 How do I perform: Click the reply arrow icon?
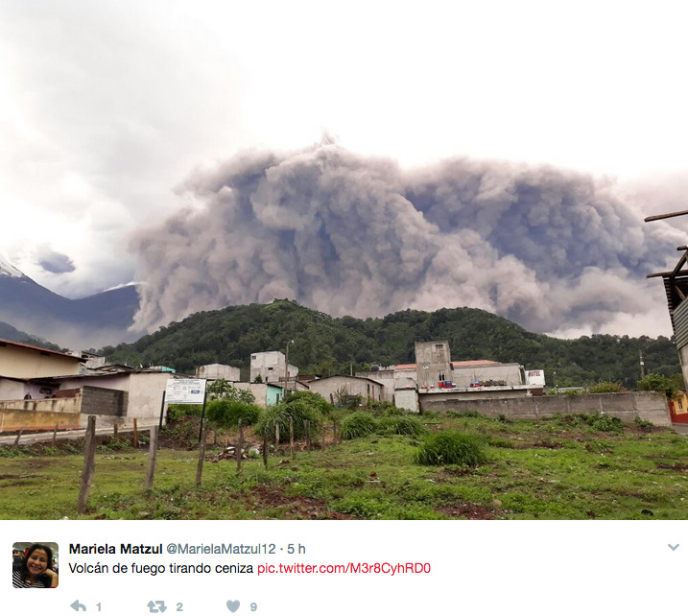(79, 606)
